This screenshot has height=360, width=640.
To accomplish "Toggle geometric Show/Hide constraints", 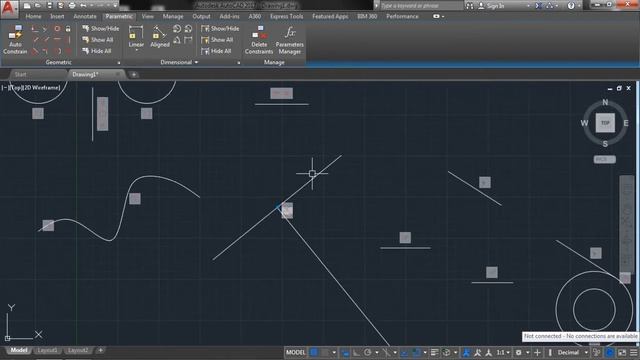I will [x=100, y=29].
